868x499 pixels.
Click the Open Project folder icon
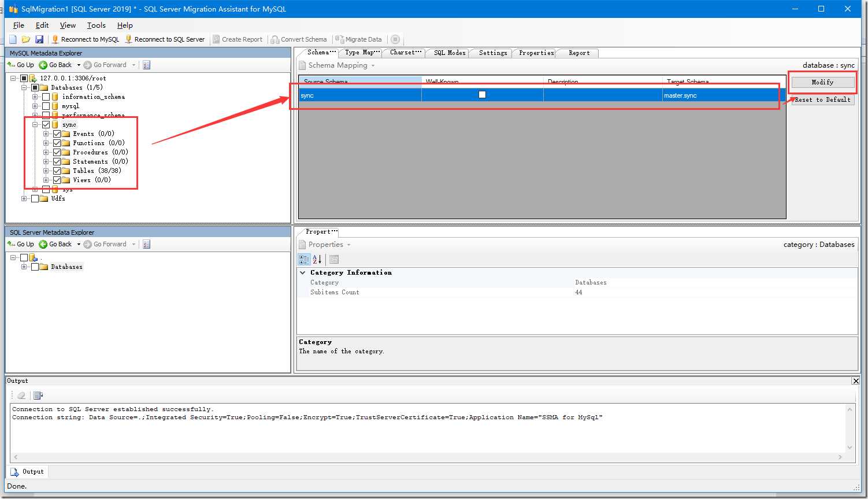[x=26, y=39]
